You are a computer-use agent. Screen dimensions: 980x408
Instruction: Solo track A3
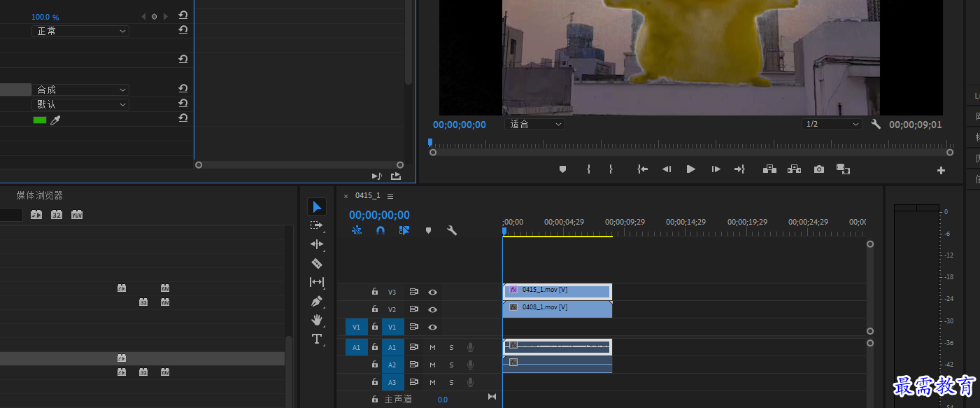coord(451,382)
